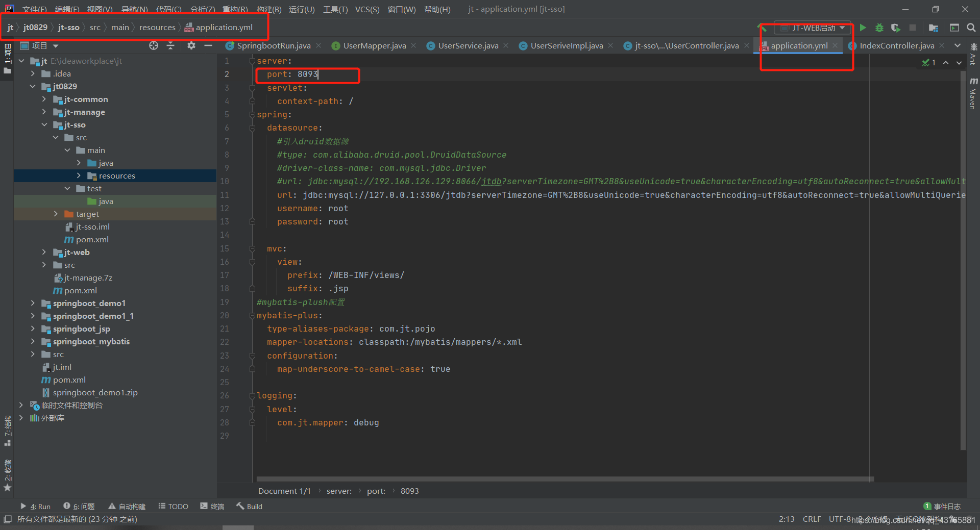Open the Run tool window button
980x530 pixels.
click(35, 507)
